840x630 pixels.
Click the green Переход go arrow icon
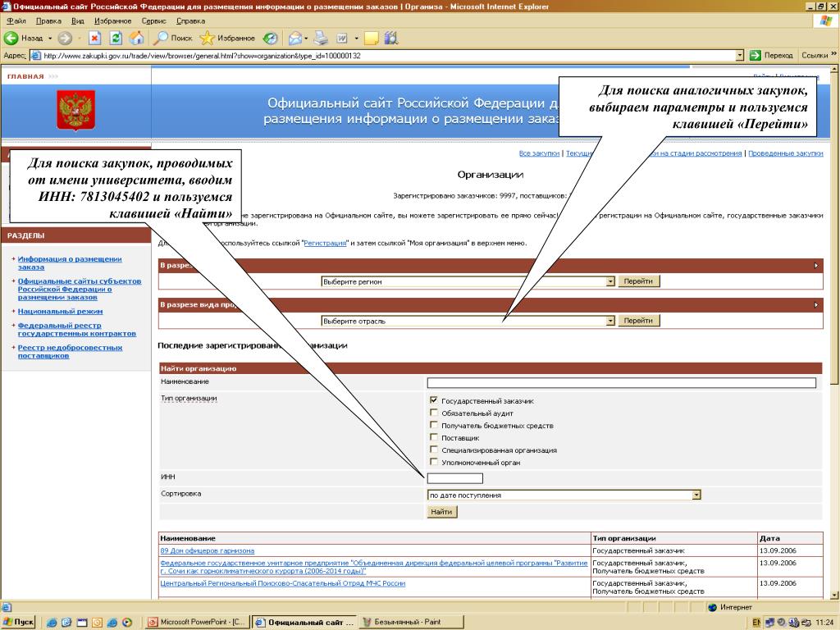(x=756, y=55)
